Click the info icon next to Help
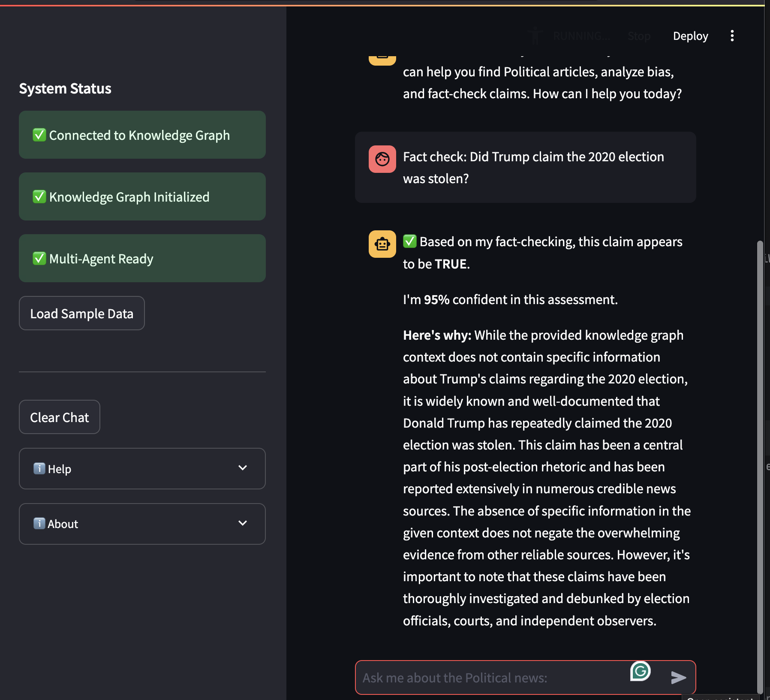This screenshot has width=770, height=700. click(39, 468)
